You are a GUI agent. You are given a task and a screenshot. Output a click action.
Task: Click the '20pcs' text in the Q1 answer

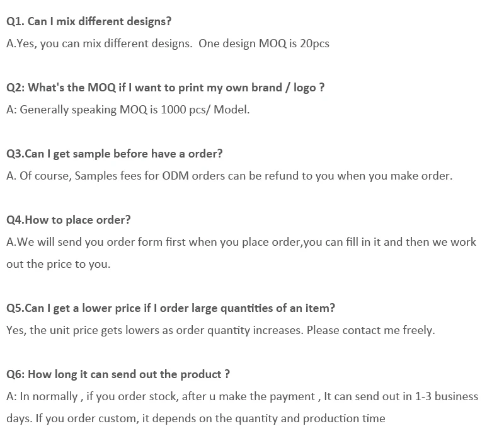pos(314,43)
